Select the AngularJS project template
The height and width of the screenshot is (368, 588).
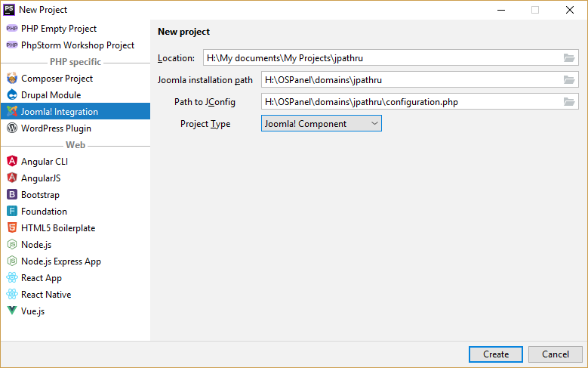coord(75,178)
